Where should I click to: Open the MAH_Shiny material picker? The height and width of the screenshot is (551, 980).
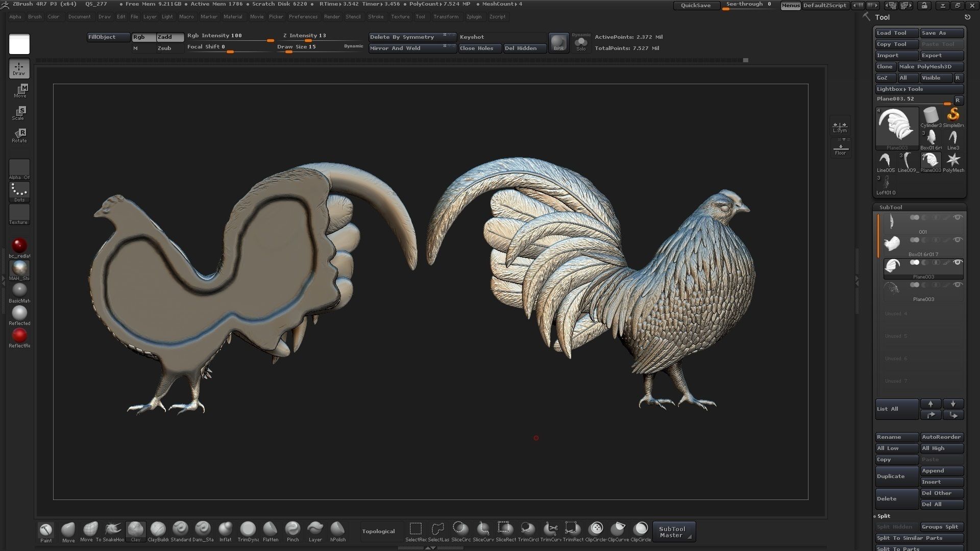[x=19, y=270]
